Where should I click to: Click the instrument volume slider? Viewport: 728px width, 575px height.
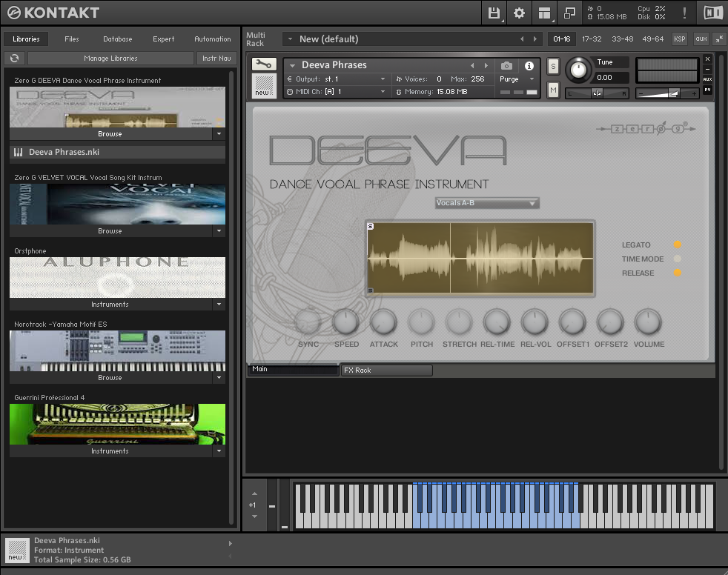coord(666,93)
